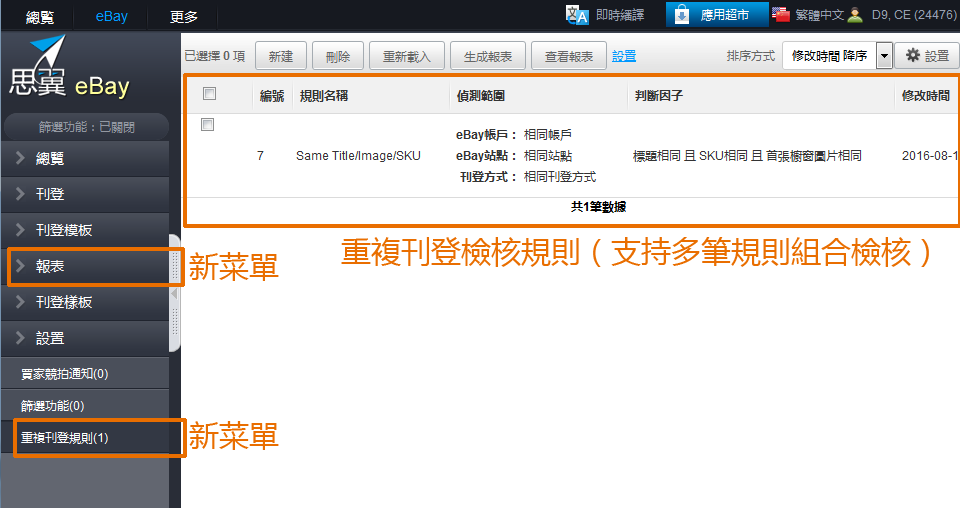The height and width of the screenshot is (508, 960).
Task: Click the 刊登方式： 相同刊登方式 text
Action: coord(528,177)
